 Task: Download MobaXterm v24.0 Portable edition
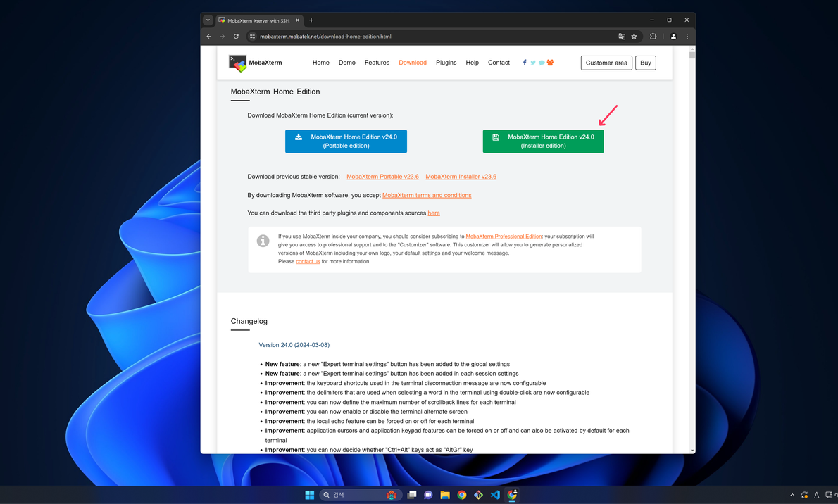tap(346, 141)
